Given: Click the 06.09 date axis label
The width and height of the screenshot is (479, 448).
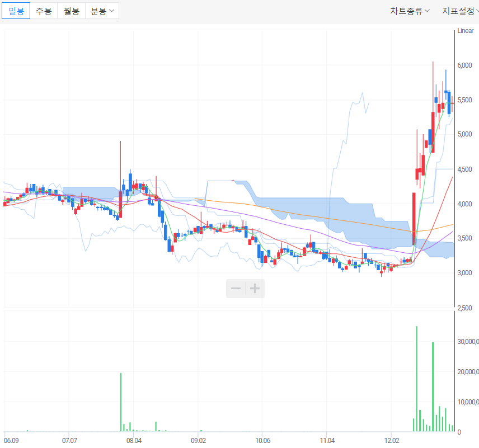Looking at the screenshot, I should [11, 440].
